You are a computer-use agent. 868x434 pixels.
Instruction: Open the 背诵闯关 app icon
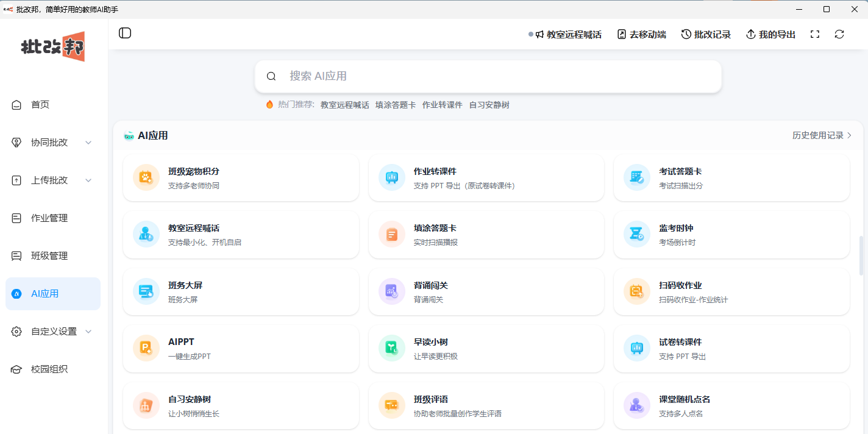pyautogui.click(x=392, y=291)
